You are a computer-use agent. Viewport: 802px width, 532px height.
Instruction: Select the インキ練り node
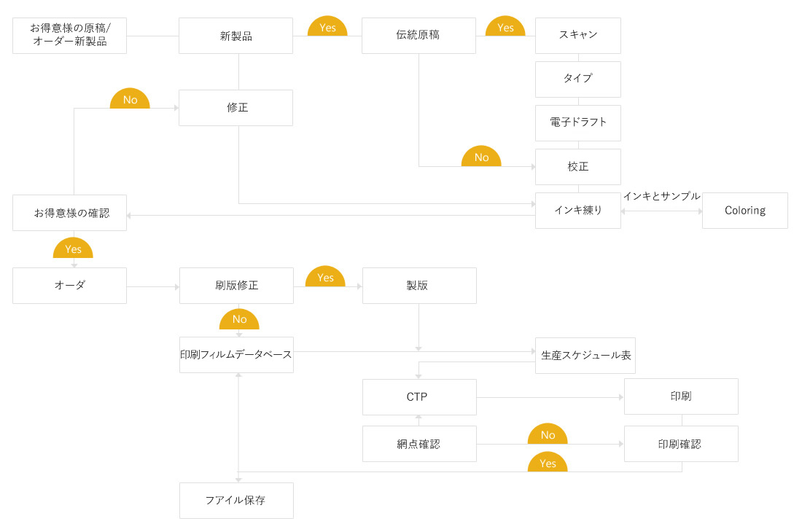[577, 211]
